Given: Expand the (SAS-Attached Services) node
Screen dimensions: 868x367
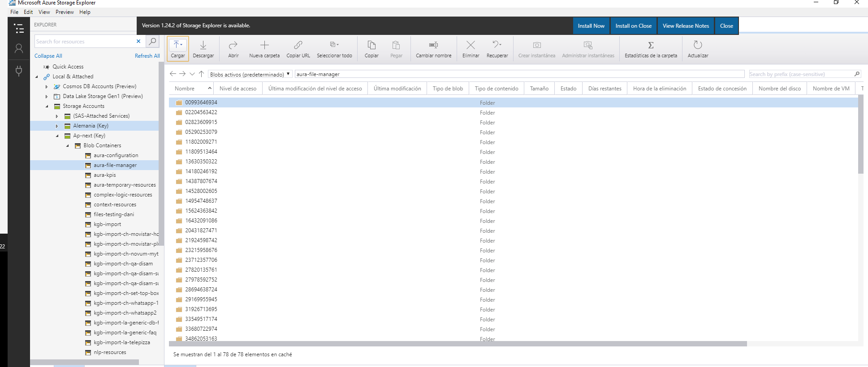Looking at the screenshot, I should tap(57, 116).
